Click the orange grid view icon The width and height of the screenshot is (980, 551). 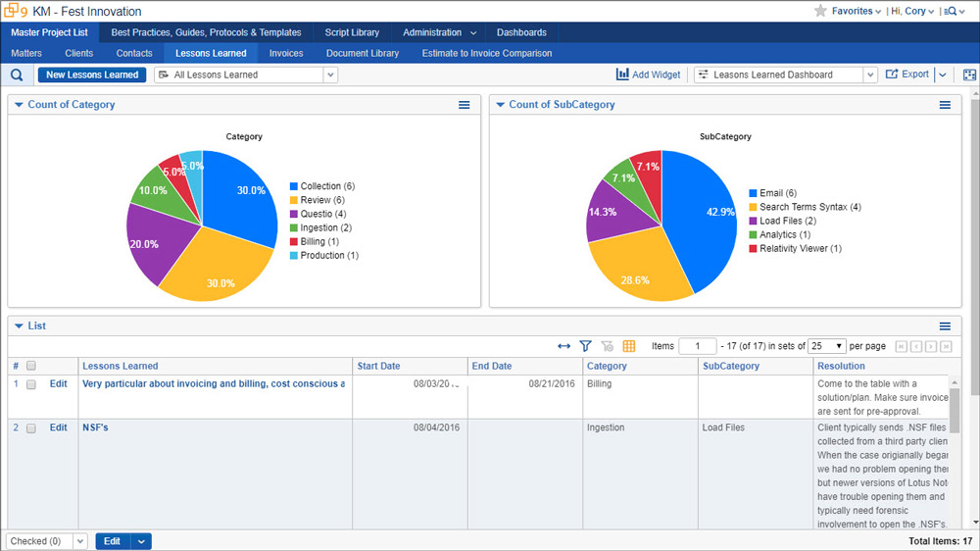(629, 346)
